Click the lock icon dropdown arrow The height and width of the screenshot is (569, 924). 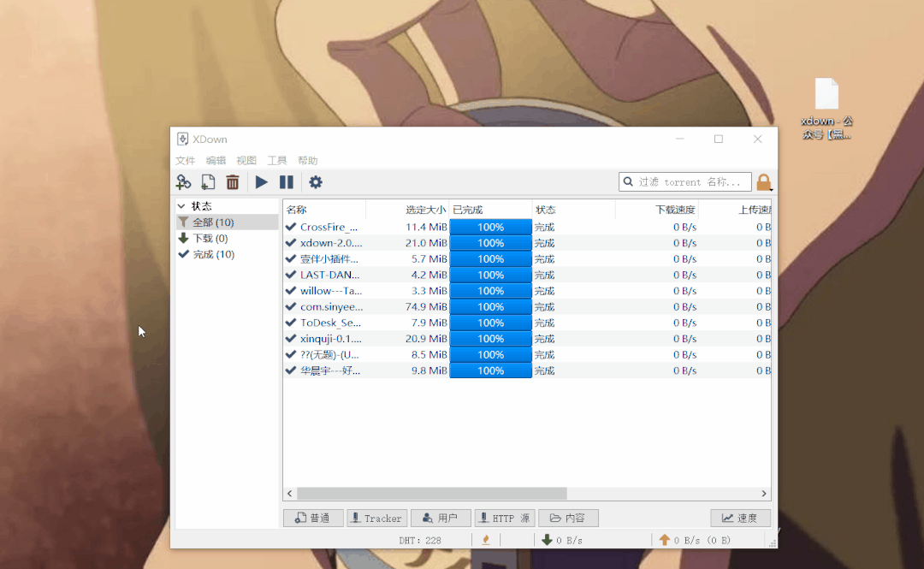point(771,190)
